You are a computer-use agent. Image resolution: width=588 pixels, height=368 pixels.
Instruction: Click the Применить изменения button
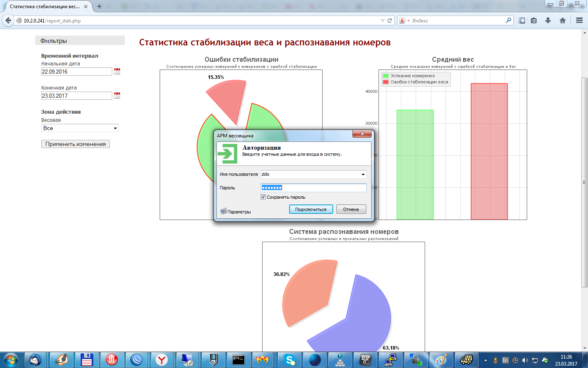pyautogui.click(x=76, y=144)
